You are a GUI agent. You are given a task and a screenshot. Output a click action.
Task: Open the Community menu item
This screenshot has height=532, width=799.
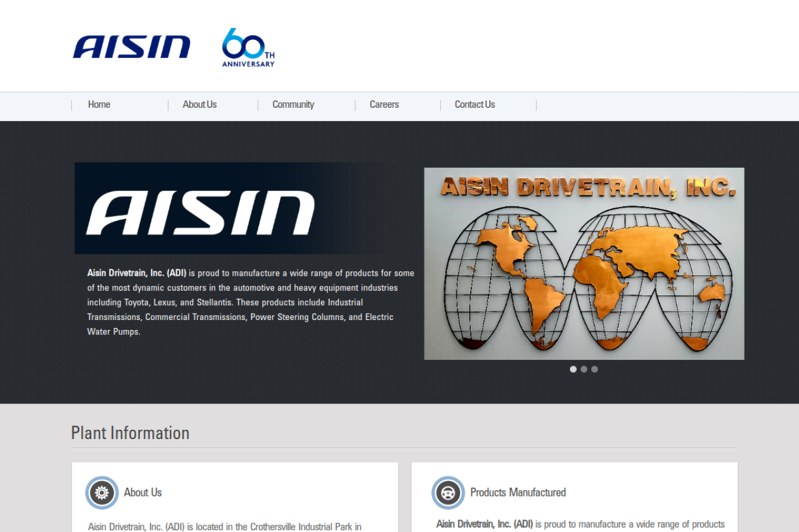pos(293,105)
